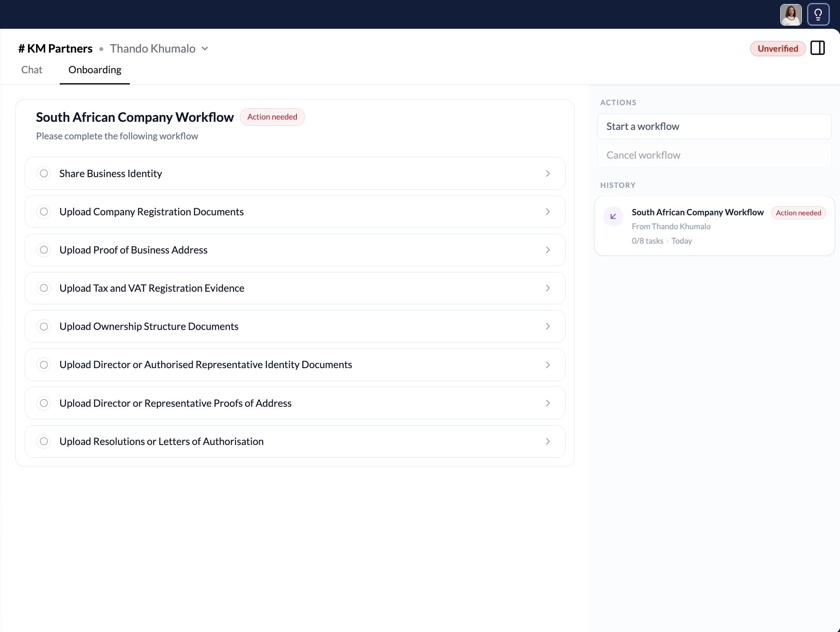Open Upload Resolutions or Letters of Authorisation
Screen dimensions: 840x632
(x=548, y=441)
